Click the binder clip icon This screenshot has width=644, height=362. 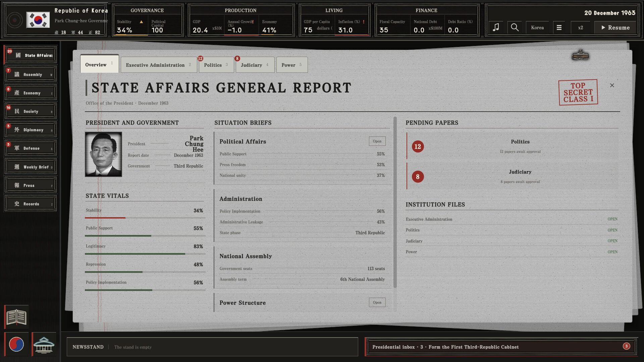(x=580, y=55)
